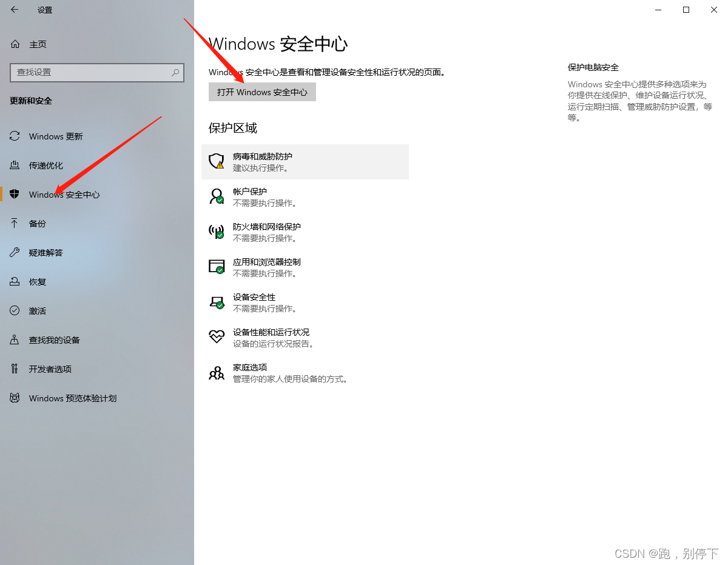Open 家庭选项 area
Screen dimensions: 728x565
click(x=305, y=373)
